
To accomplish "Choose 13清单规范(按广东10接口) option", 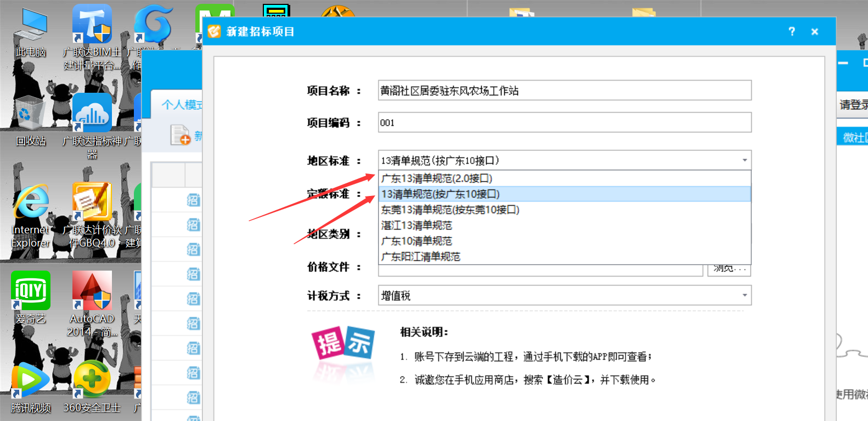I will (565, 194).
